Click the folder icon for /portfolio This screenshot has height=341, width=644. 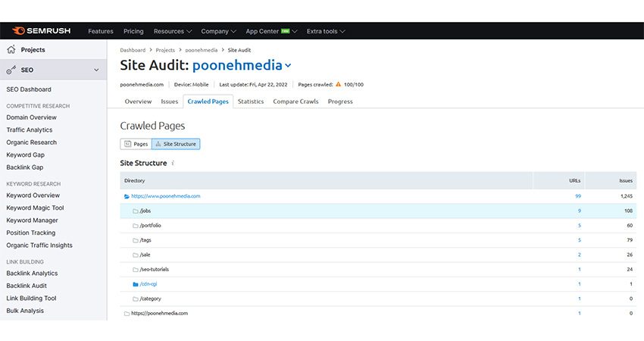click(x=135, y=226)
